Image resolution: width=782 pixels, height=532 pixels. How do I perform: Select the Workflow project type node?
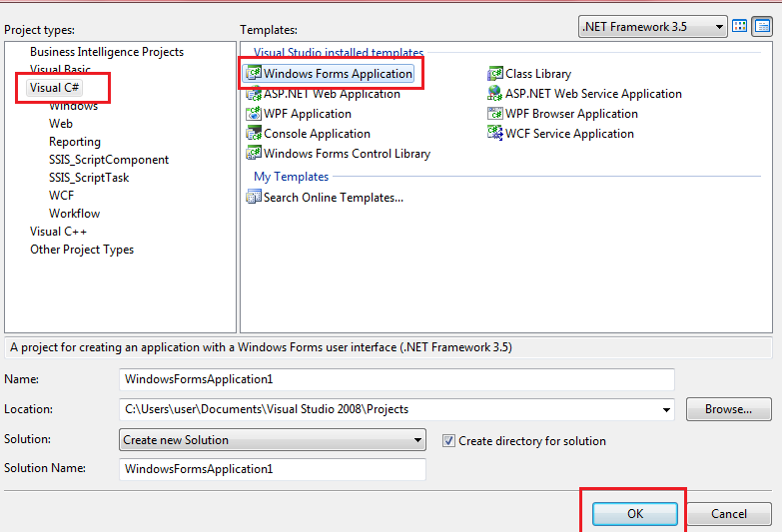point(74,214)
